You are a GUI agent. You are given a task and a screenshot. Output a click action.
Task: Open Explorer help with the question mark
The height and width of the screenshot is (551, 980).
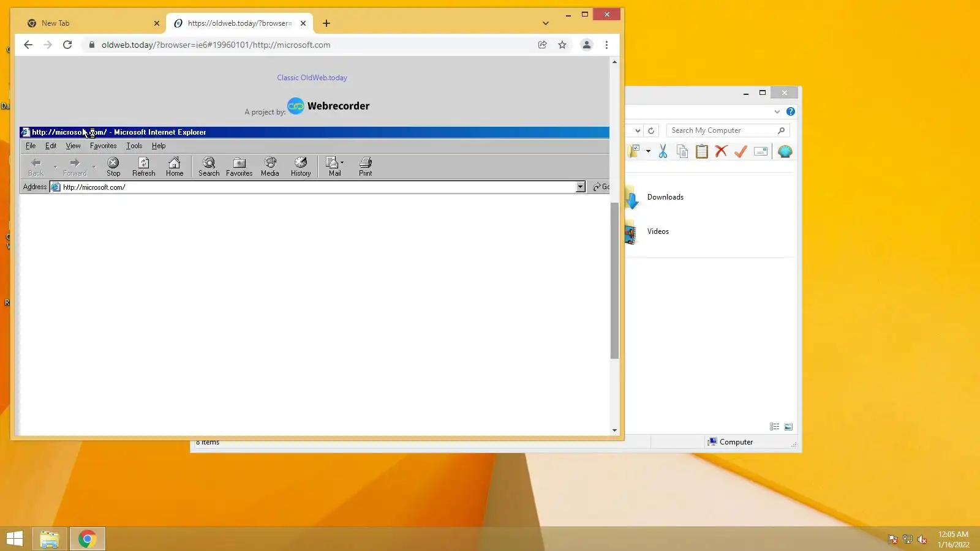(791, 111)
